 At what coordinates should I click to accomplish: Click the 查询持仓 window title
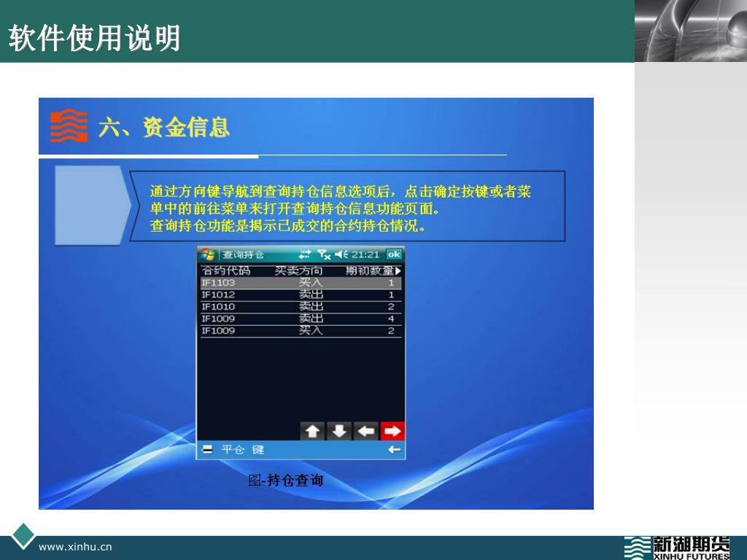click(243, 254)
